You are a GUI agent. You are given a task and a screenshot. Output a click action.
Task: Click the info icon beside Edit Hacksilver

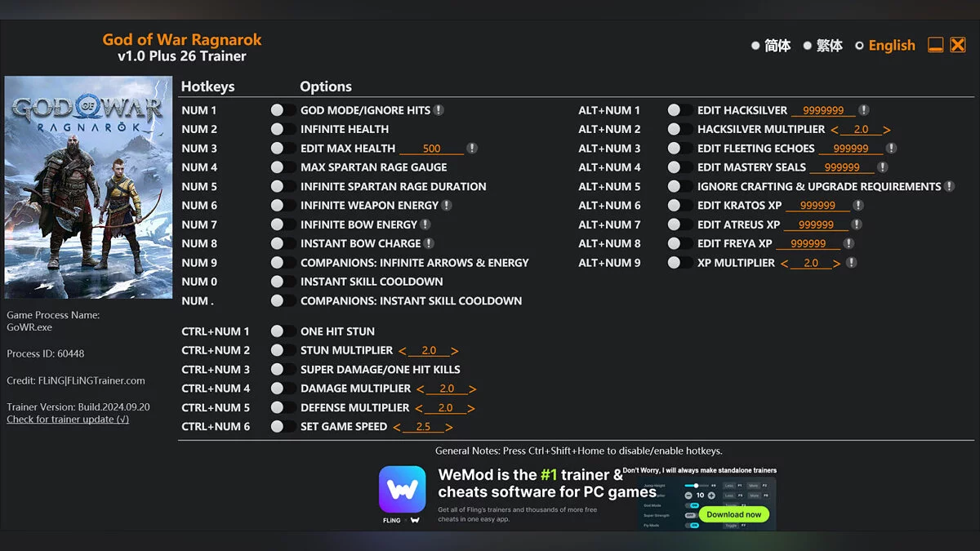(x=863, y=110)
